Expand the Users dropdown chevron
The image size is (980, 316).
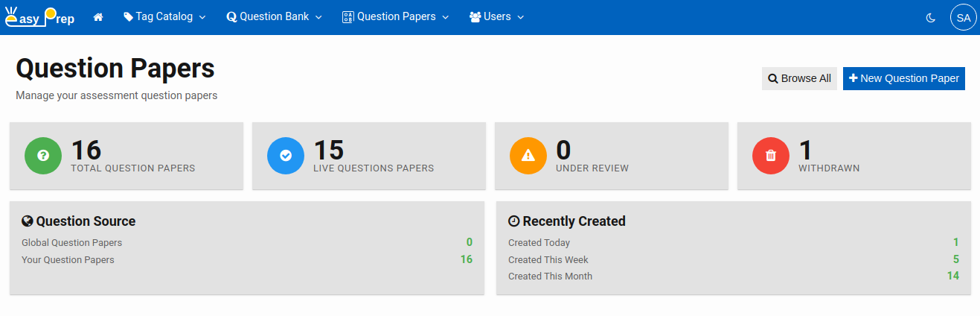tap(520, 17)
